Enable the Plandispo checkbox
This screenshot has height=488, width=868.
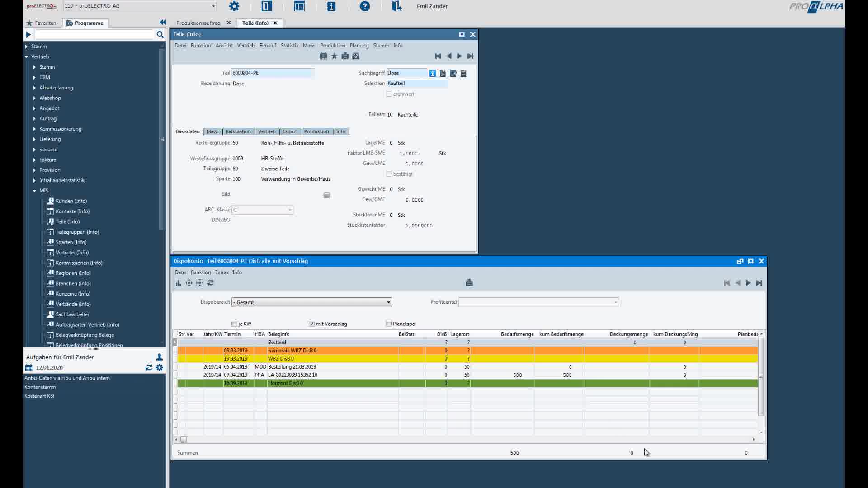pos(388,324)
